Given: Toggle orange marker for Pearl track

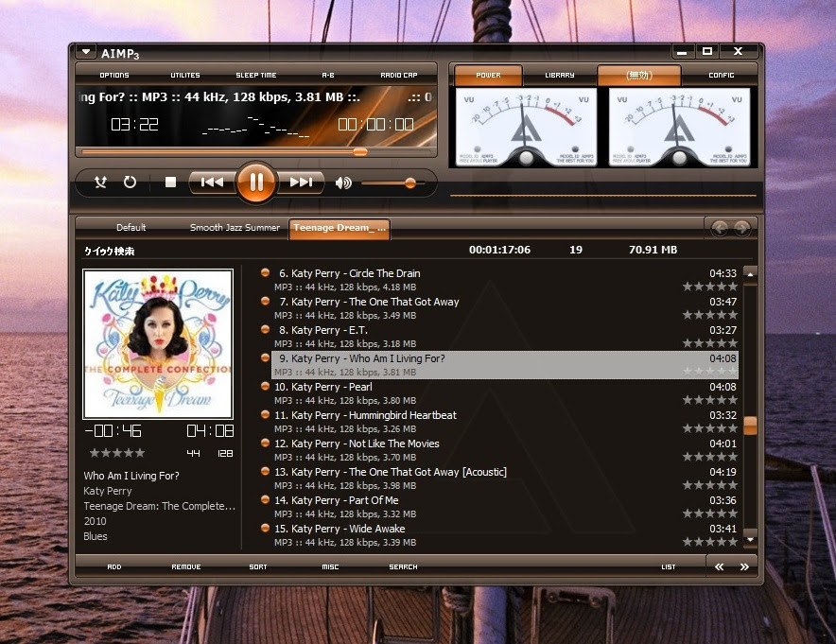Looking at the screenshot, I should pyautogui.click(x=265, y=386).
